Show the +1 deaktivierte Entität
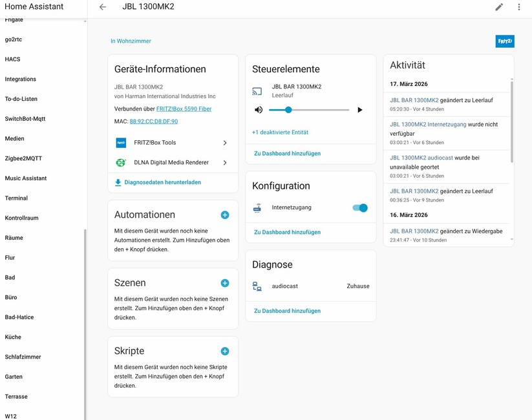The width and height of the screenshot is (532, 420). tap(280, 132)
